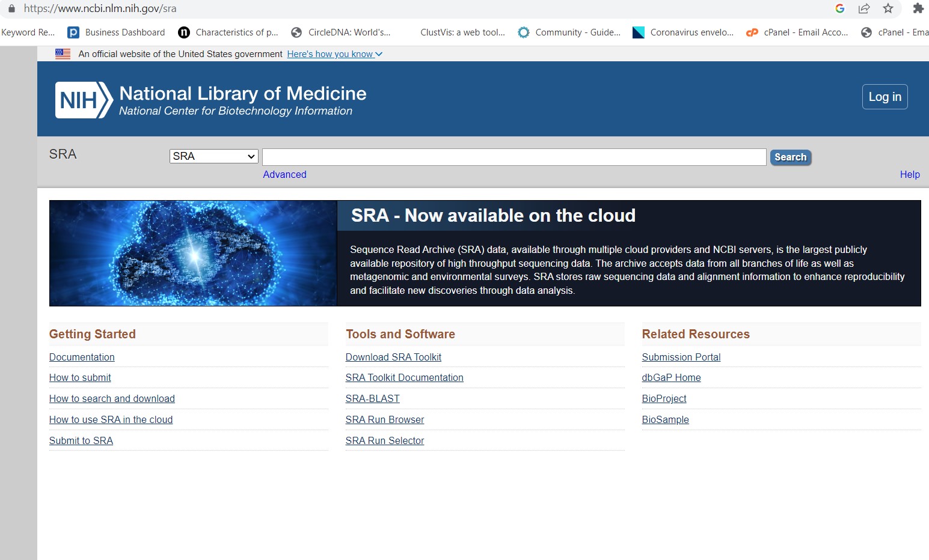Click the address bar URL
The width and height of the screenshot is (929, 560).
[x=100, y=8]
